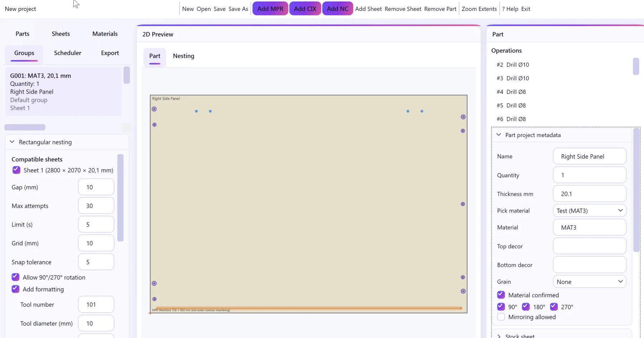Click the horizontal scrollbar under the groups list

[25, 127]
